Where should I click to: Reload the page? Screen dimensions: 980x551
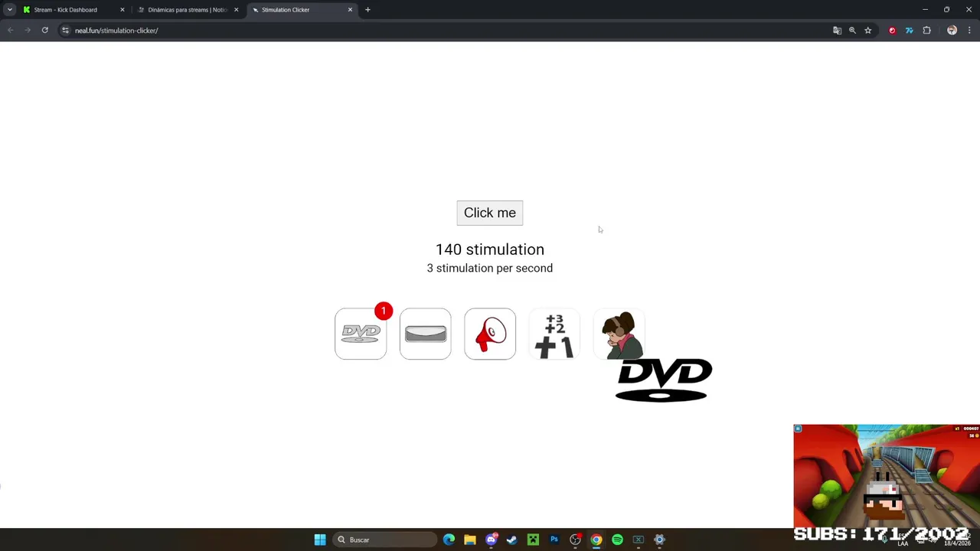tap(45, 31)
